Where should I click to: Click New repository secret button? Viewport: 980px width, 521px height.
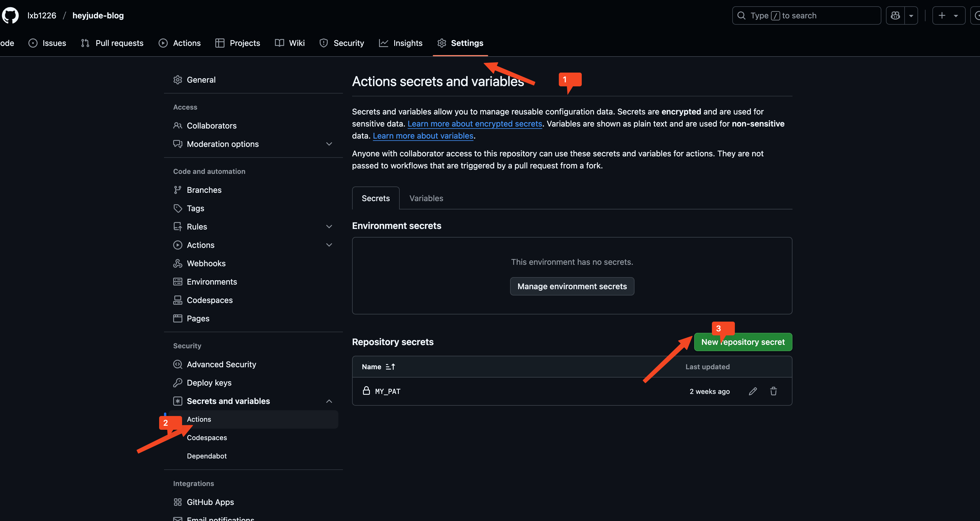(x=743, y=342)
